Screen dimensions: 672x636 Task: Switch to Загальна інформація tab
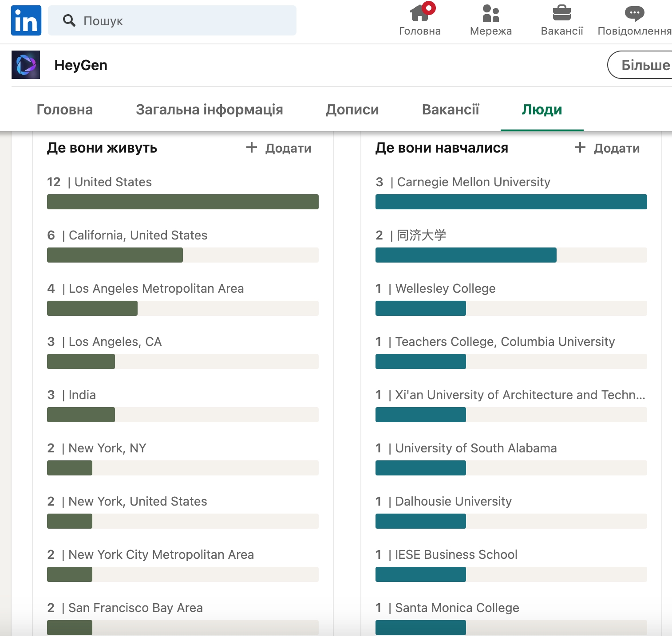click(x=210, y=110)
